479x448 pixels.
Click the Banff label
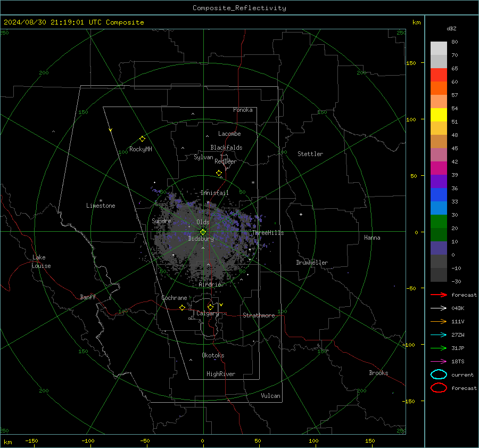(x=88, y=297)
